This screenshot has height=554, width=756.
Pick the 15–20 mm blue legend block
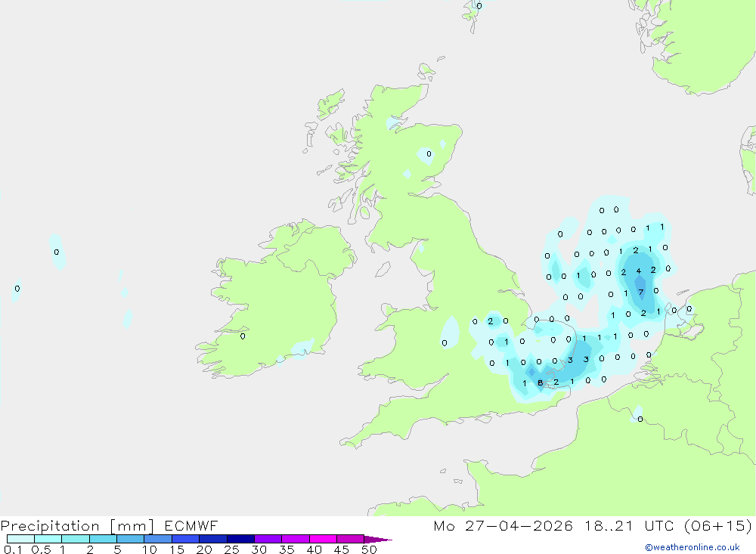coord(185,539)
